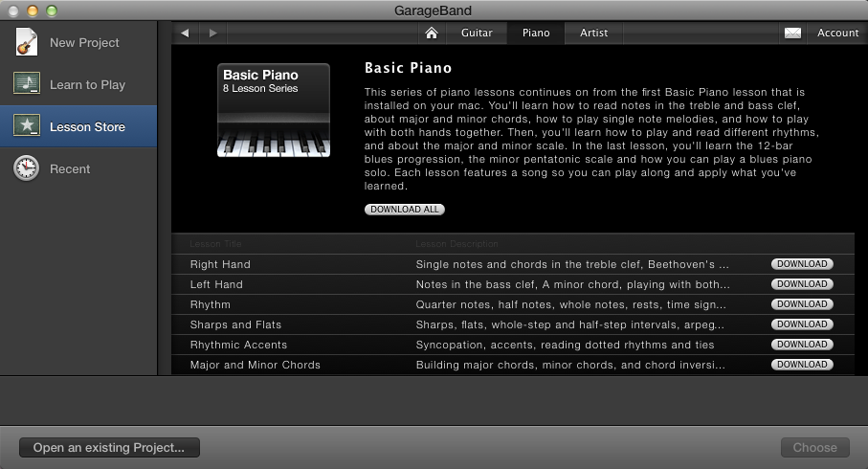This screenshot has width=868, height=469.
Task: Select the Sharps and Flats lesson title
Action: pos(235,325)
